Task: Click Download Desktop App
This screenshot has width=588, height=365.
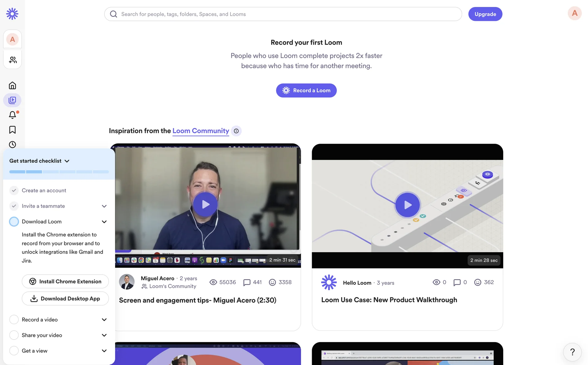Action: [65, 298]
